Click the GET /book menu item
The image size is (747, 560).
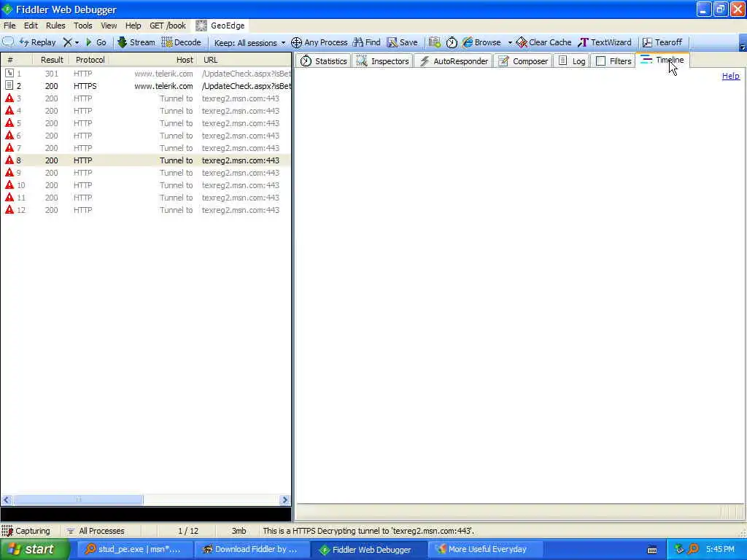coord(168,26)
